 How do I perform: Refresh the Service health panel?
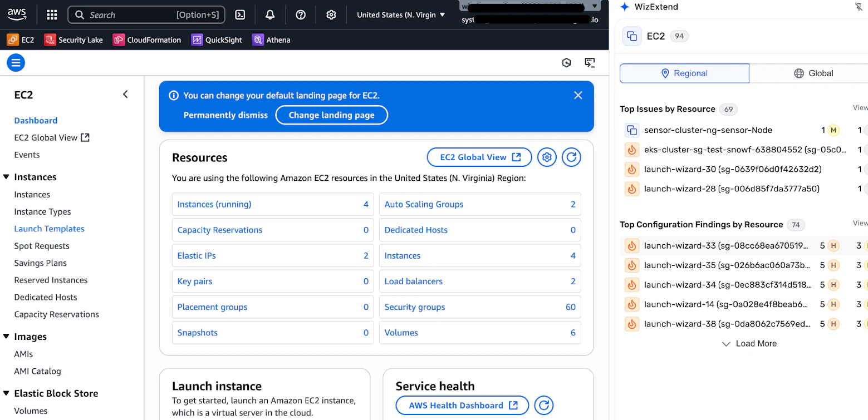[x=543, y=406]
